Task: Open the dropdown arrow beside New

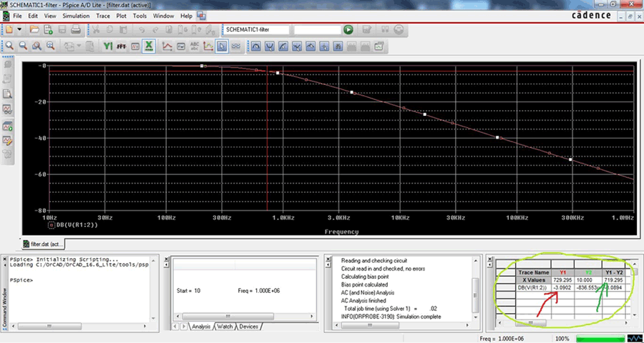Action: [19, 29]
